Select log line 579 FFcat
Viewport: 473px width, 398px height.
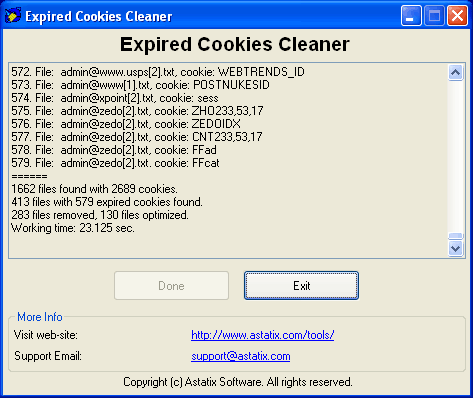click(x=115, y=163)
